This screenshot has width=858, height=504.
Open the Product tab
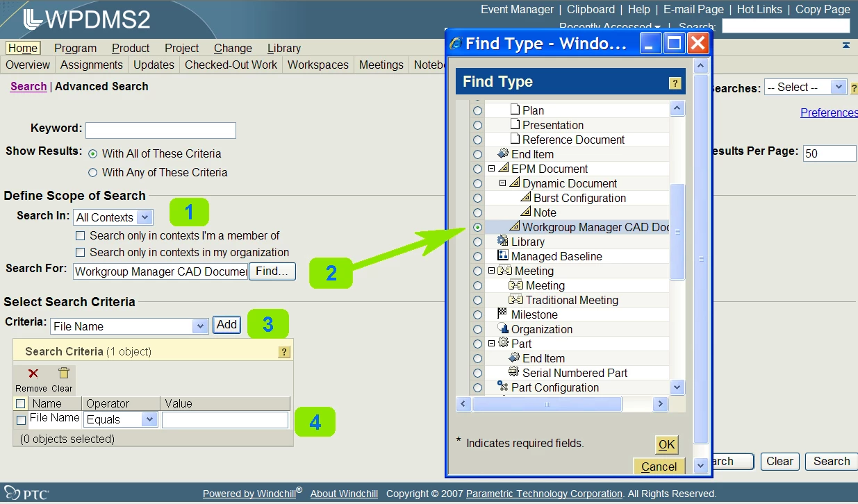point(131,48)
